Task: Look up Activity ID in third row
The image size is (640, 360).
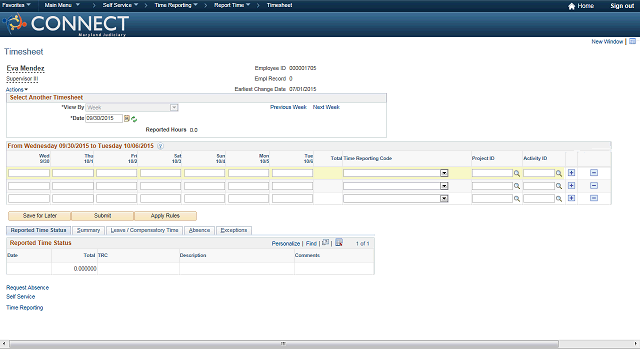Action: [559, 199]
